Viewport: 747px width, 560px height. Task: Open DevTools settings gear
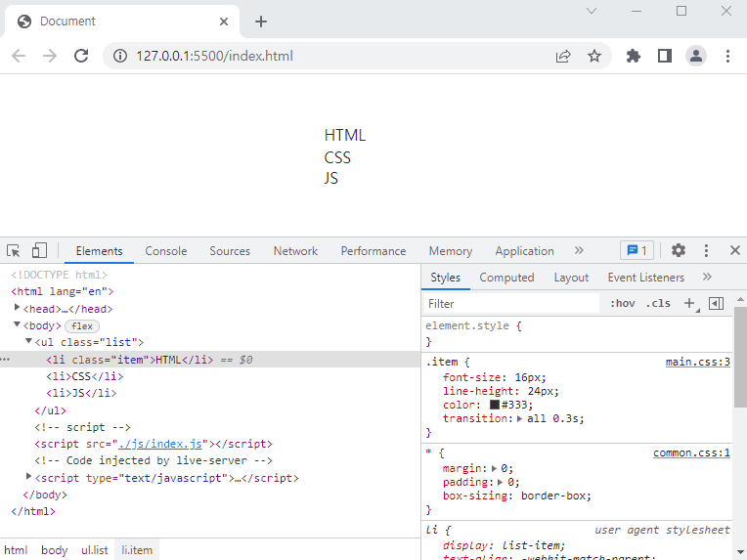coord(678,250)
